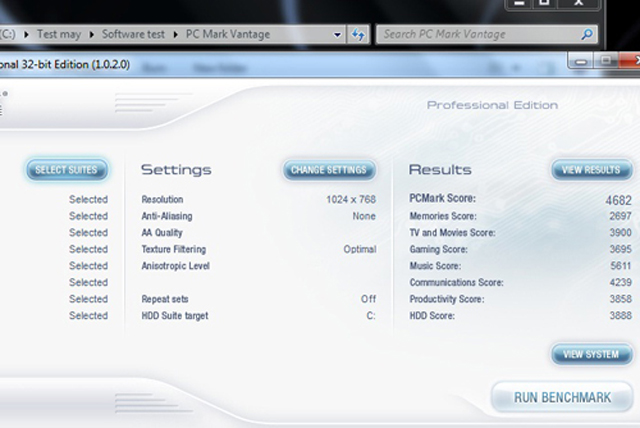Click Professional Edition text
Image resolution: width=640 pixels, height=428 pixels.
tap(492, 105)
